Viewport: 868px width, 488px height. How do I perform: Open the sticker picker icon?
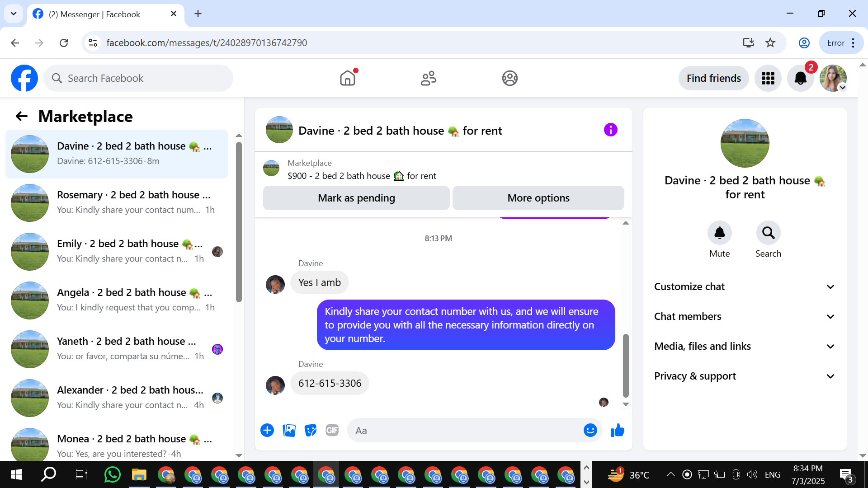coord(311,431)
